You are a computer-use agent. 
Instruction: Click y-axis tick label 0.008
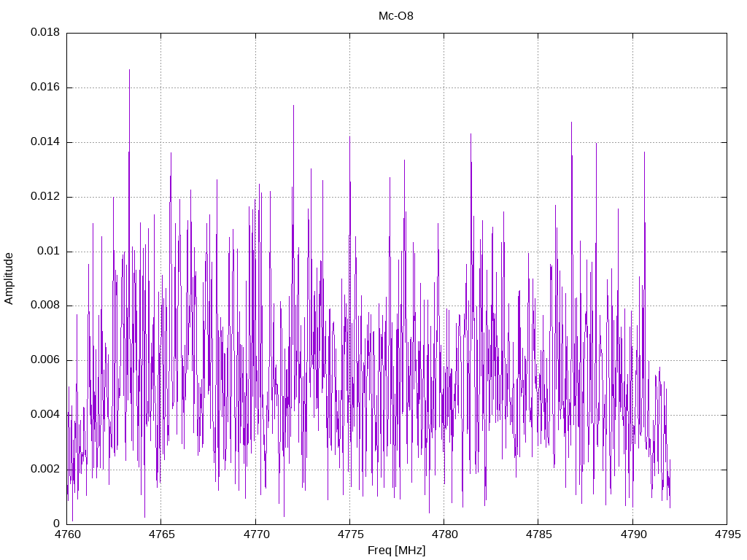[45, 306]
